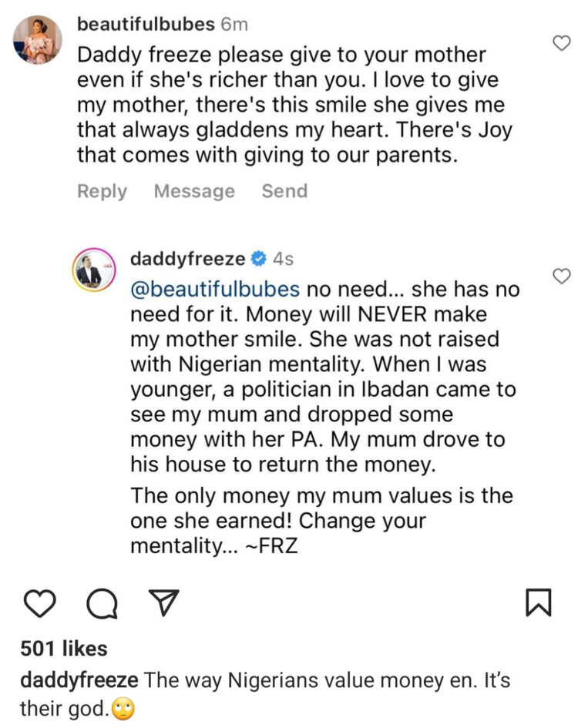Open beautifulbubes' profile picture

tap(36, 40)
